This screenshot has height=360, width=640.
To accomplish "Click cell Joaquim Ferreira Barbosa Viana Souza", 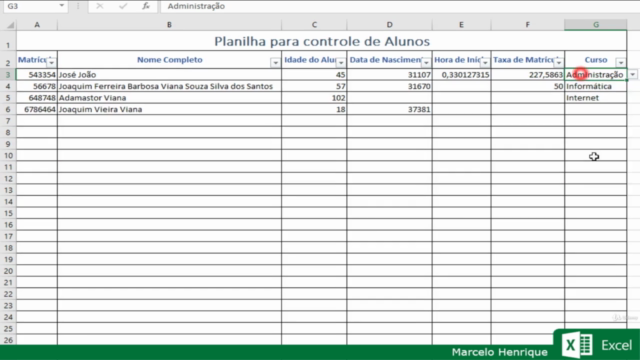I will [169, 86].
